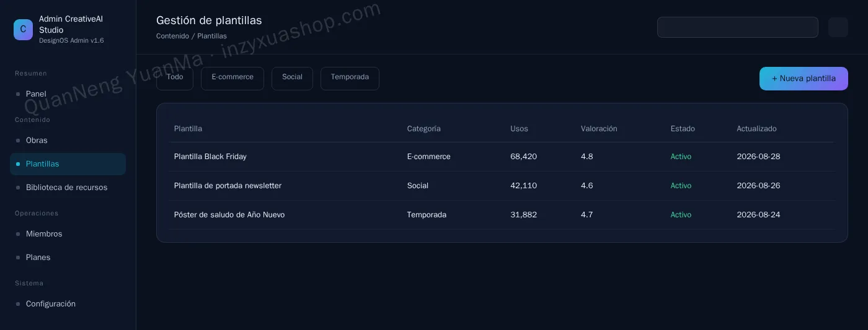Click the 4.8 rating value

click(587, 157)
